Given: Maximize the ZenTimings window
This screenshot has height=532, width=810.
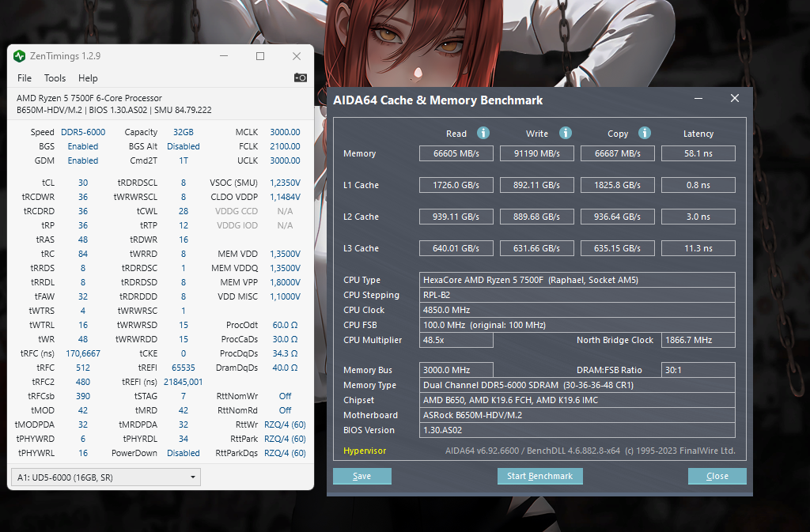Looking at the screenshot, I should 260,55.
